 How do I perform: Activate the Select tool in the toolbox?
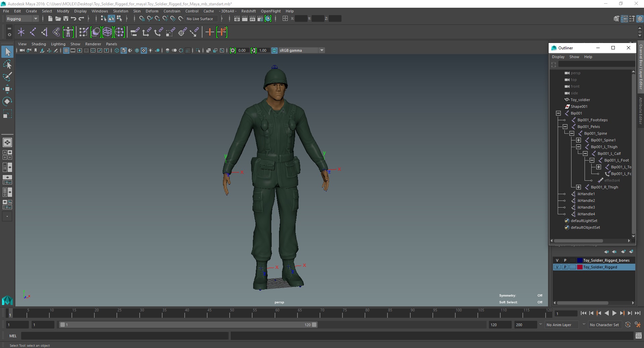tap(7, 52)
